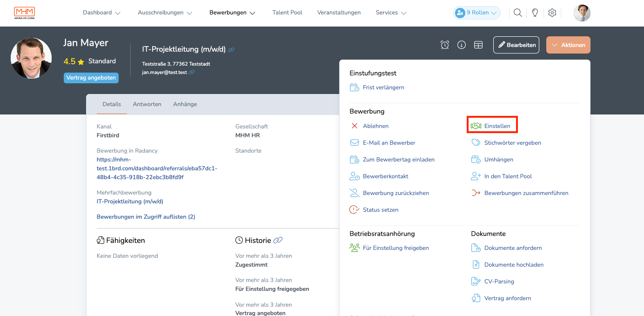
Task: Click the red X Ablehnen icon
Action: [355, 126]
